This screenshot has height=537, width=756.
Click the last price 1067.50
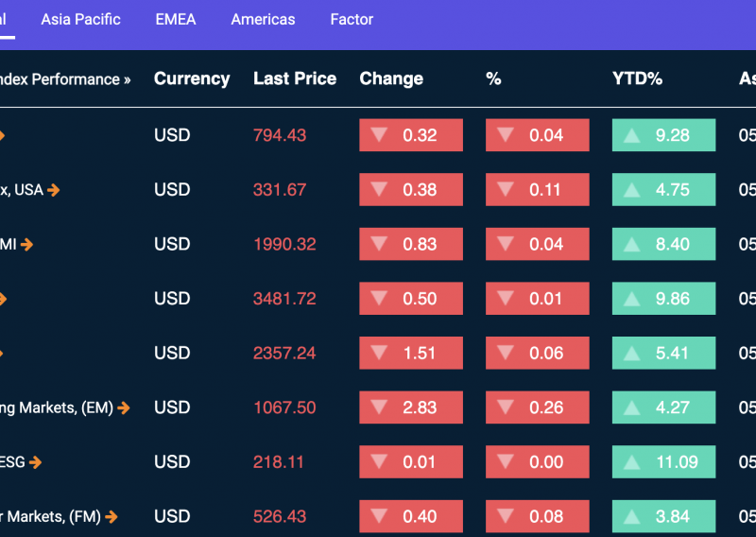(284, 407)
